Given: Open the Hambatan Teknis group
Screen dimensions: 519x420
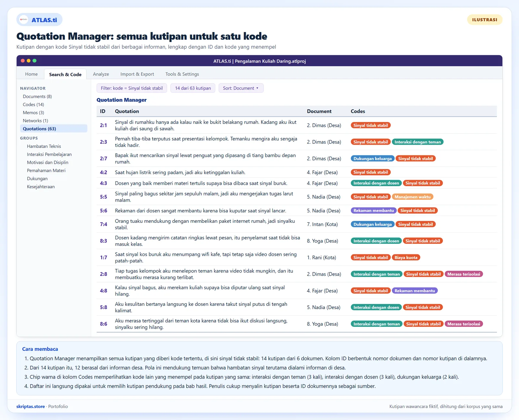Looking at the screenshot, I should tap(44, 146).
